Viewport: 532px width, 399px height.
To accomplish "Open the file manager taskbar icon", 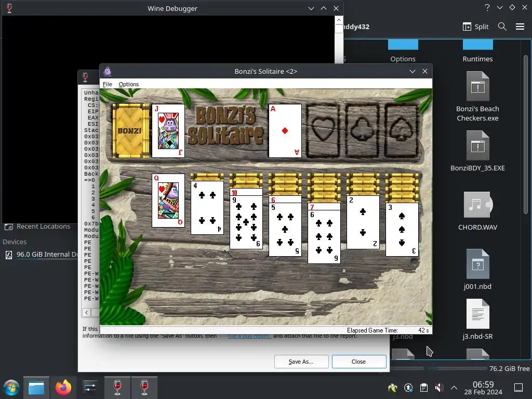I will pyautogui.click(x=36, y=388).
